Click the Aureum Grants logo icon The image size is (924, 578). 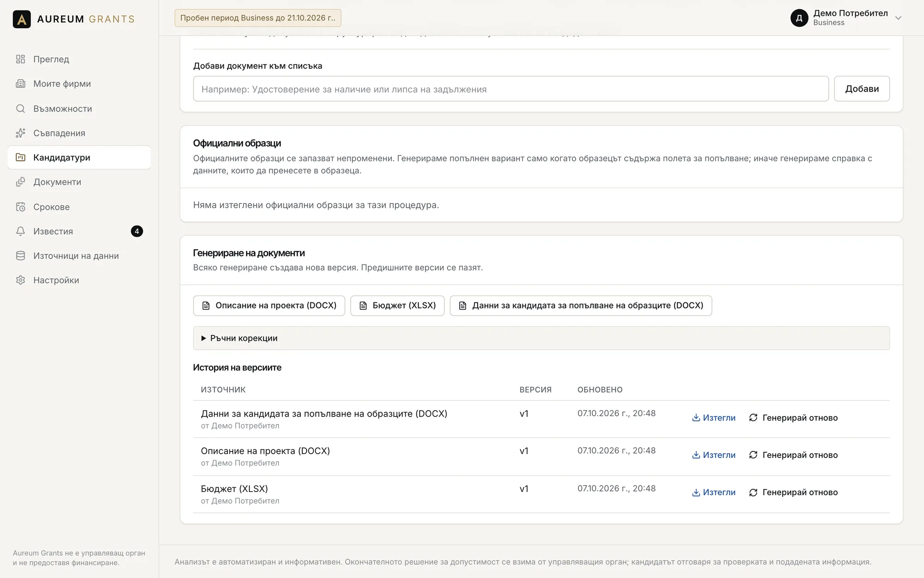point(22,19)
